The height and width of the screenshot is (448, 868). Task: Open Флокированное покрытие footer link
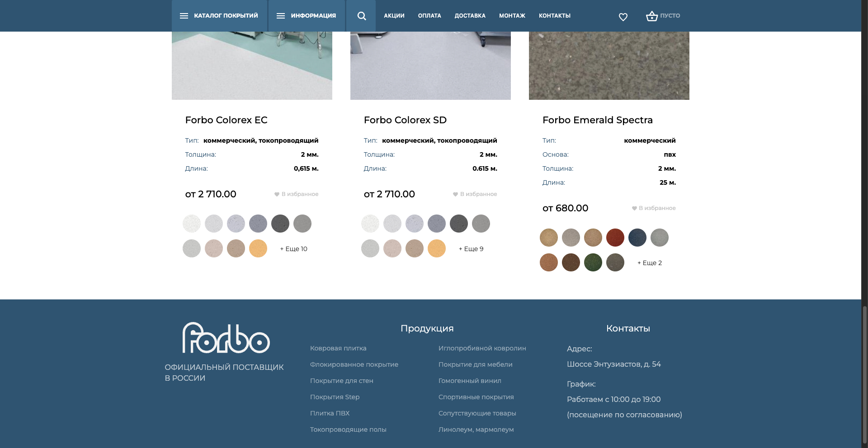(354, 364)
